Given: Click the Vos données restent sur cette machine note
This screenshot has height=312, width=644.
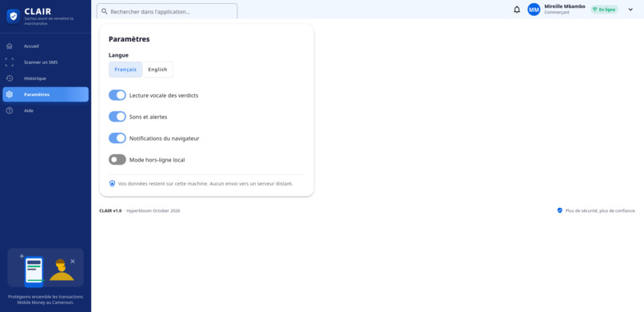Looking at the screenshot, I should [x=205, y=184].
